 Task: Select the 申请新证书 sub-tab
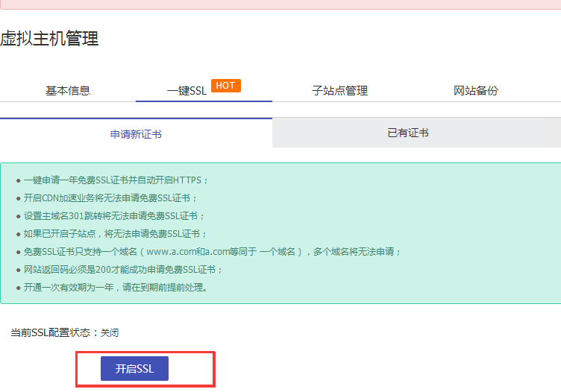point(136,134)
